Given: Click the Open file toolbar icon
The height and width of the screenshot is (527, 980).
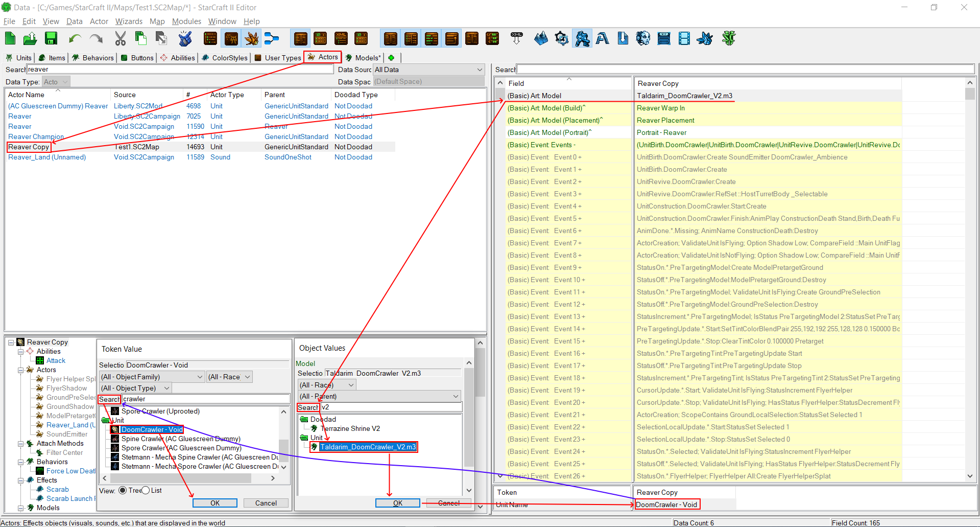Looking at the screenshot, I should (30, 38).
